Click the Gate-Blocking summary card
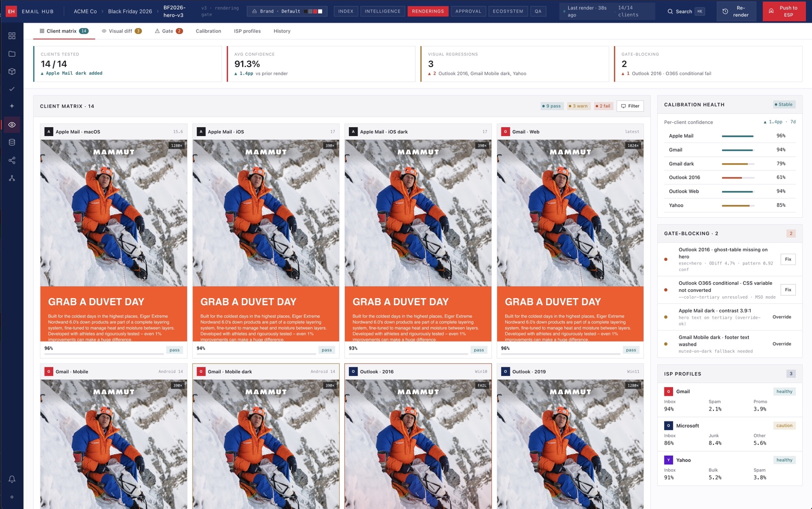The width and height of the screenshot is (812, 509). pos(708,64)
